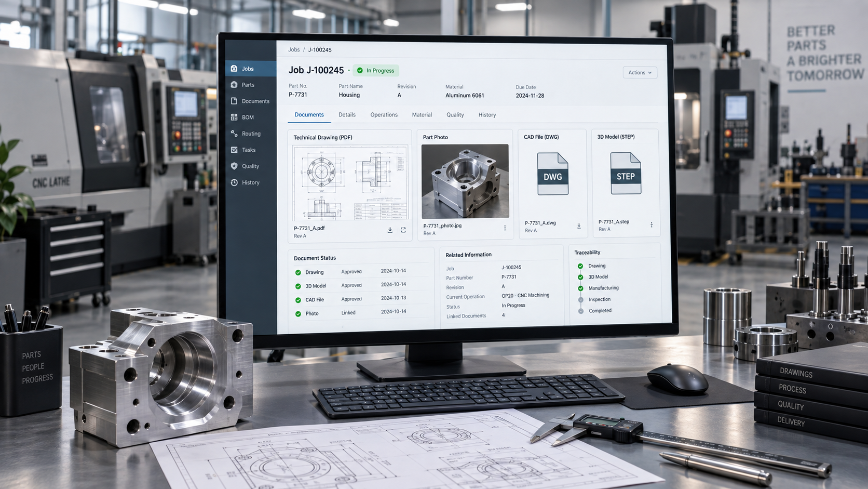This screenshot has height=489, width=868.
Task: Click the Photo row in Document Status
Action: click(360, 313)
